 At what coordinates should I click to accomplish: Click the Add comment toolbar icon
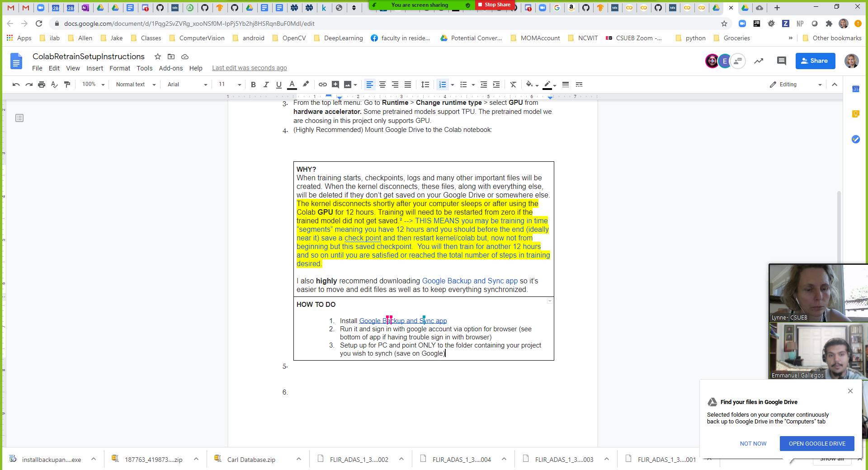(335, 85)
